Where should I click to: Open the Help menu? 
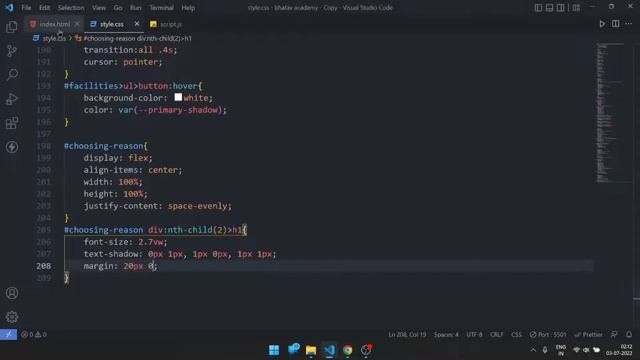[188, 8]
